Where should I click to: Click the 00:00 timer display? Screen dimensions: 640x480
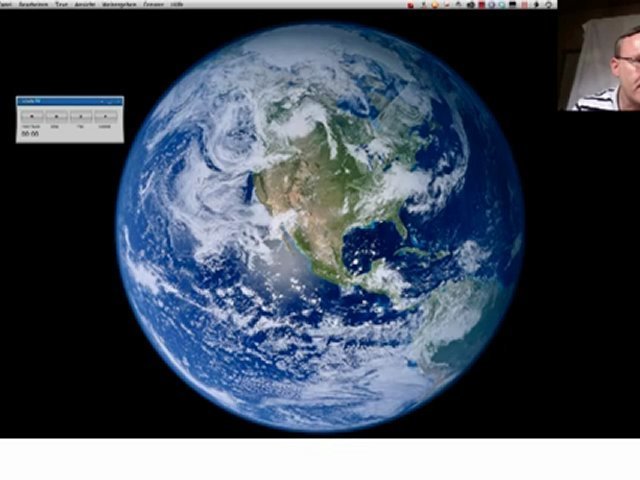[31, 134]
